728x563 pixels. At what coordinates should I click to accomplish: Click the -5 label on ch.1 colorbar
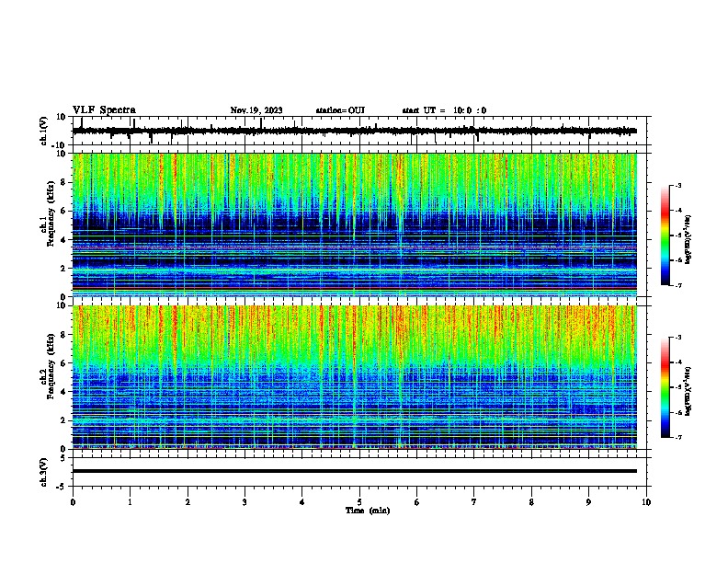click(677, 236)
